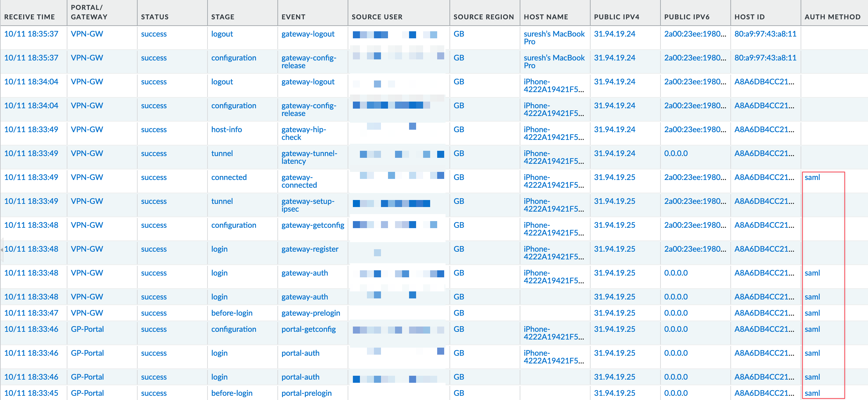
Task: Select the portal-prelogin event entry
Action: pos(306,393)
